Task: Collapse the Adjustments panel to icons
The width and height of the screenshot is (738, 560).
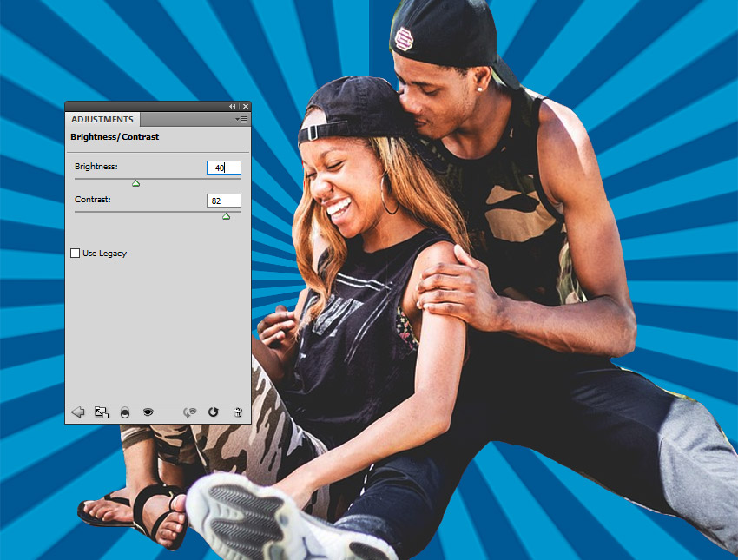Action: coord(232,106)
